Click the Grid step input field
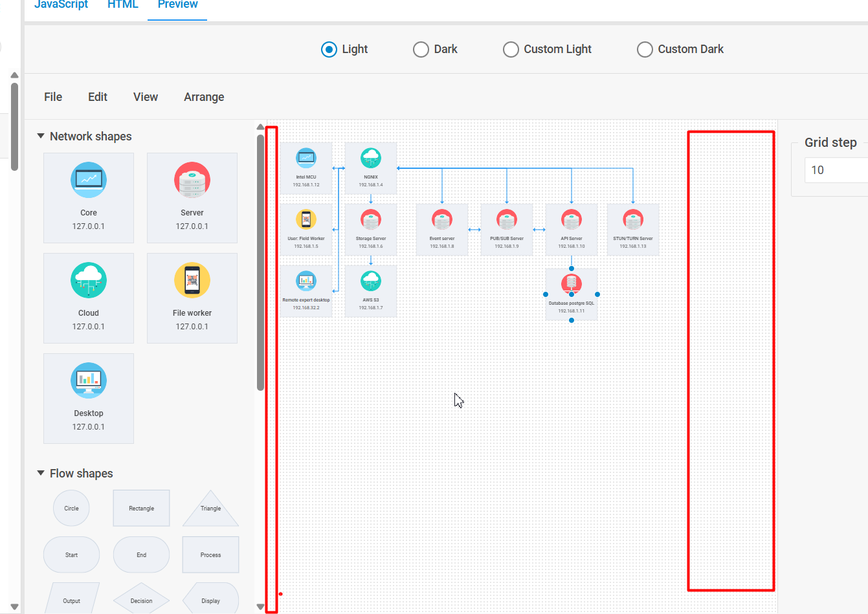This screenshot has width=868, height=614. tap(835, 170)
